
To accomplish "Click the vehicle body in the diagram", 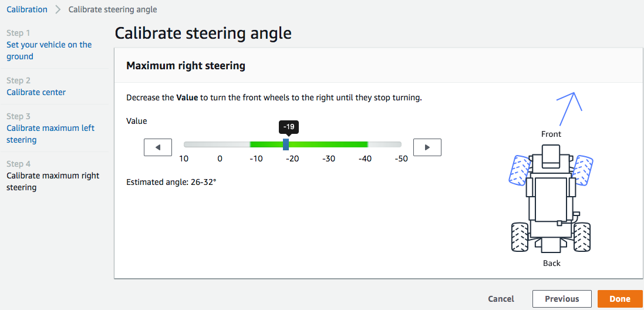I will click(551, 200).
